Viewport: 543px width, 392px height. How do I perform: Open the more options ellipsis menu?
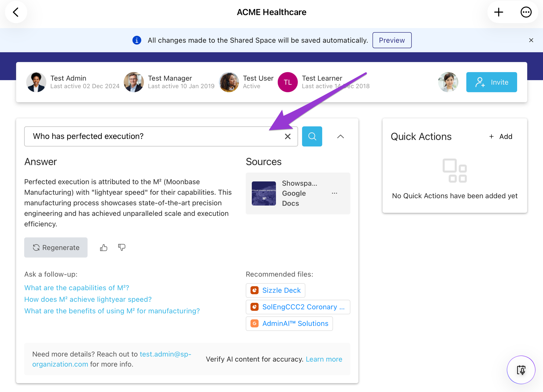click(x=526, y=12)
